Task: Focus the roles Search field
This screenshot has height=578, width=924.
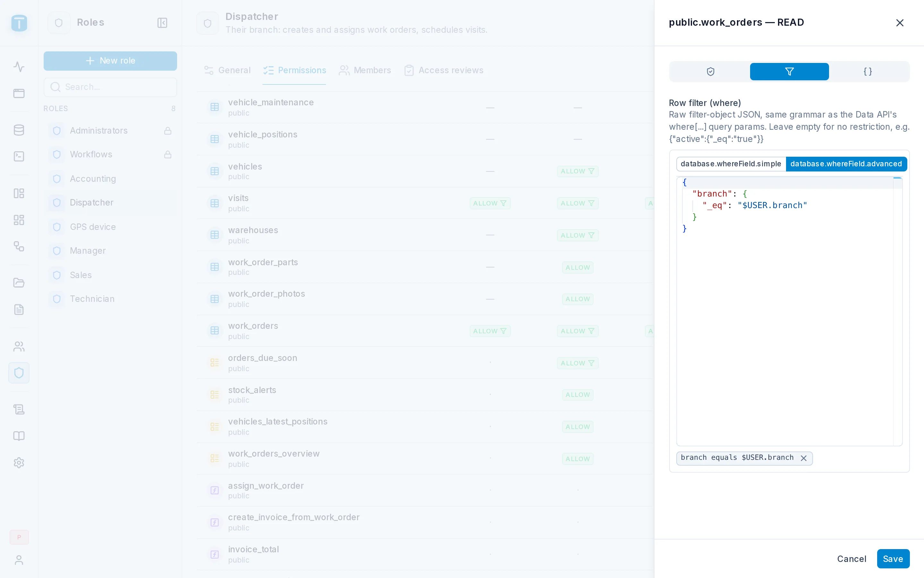Action: click(x=110, y=87)
